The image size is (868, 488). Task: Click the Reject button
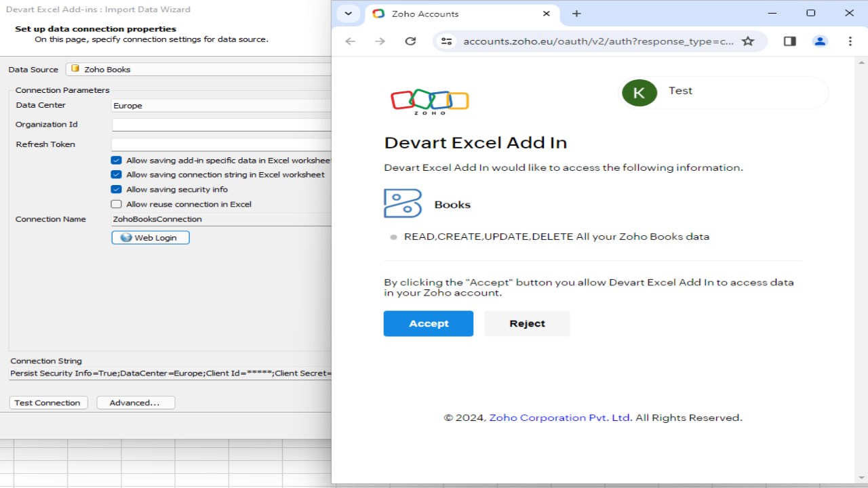pyautogui.click(x=527, y=323)
